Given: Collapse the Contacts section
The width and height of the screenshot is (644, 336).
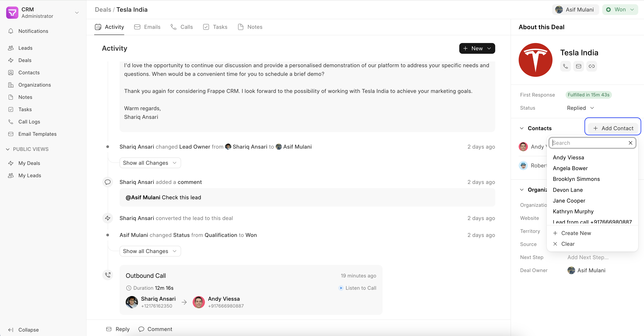Looking at the screenshot, I should pos(522,128).
